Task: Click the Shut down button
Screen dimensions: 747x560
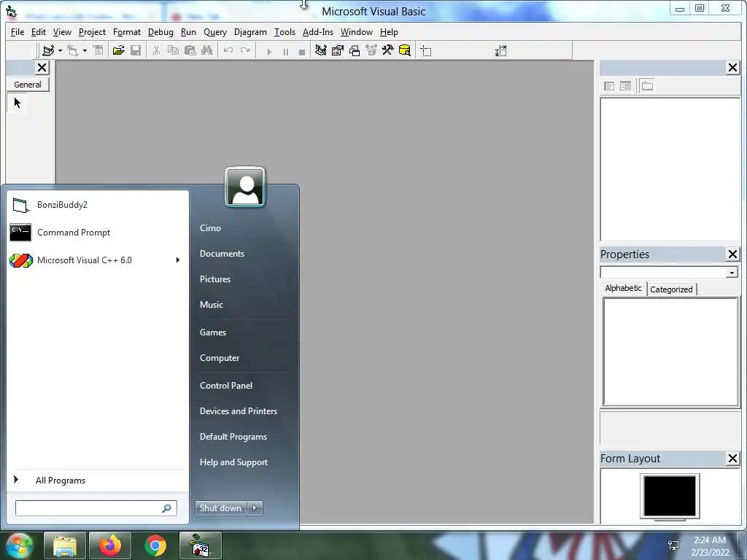Action: (220, 508)
